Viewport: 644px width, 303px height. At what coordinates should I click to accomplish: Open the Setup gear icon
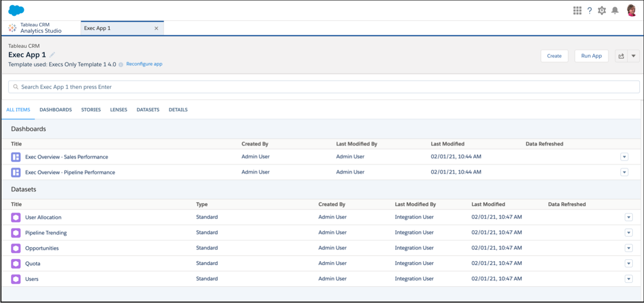602,10
